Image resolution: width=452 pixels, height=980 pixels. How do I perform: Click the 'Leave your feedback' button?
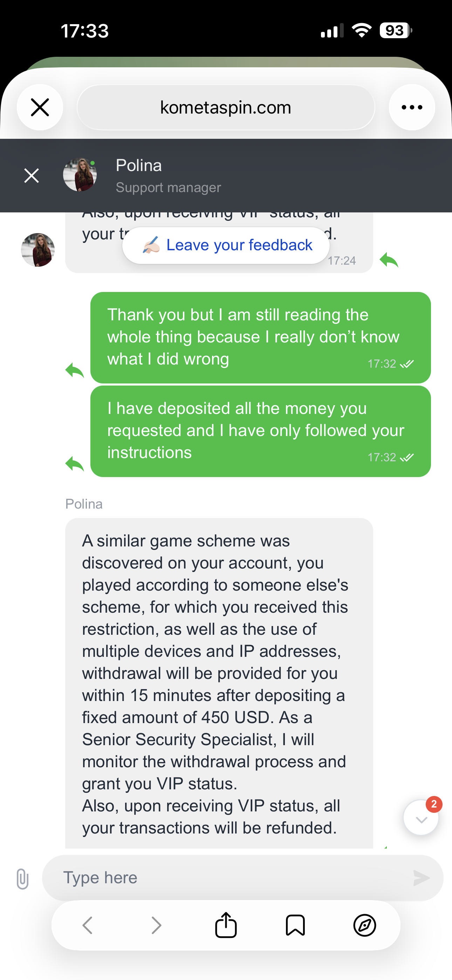226,245
